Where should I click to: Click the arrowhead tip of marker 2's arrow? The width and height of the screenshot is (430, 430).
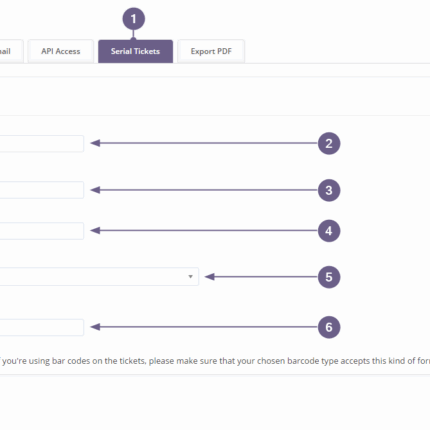click(95, 143)
